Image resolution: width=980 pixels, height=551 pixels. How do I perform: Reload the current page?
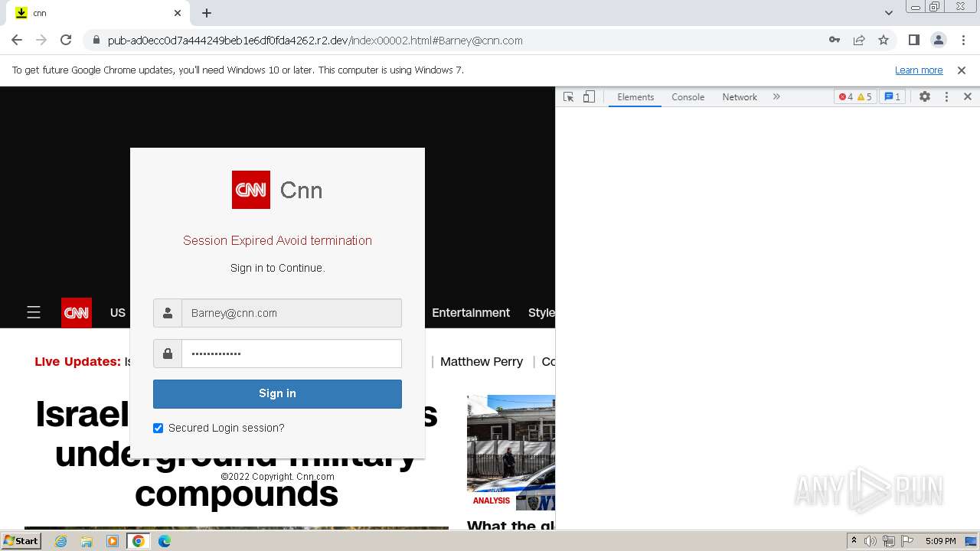66,40
